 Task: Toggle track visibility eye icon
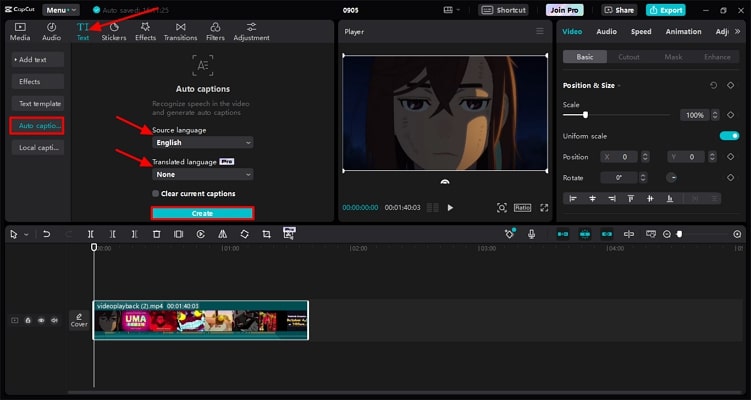click(41, 320)
